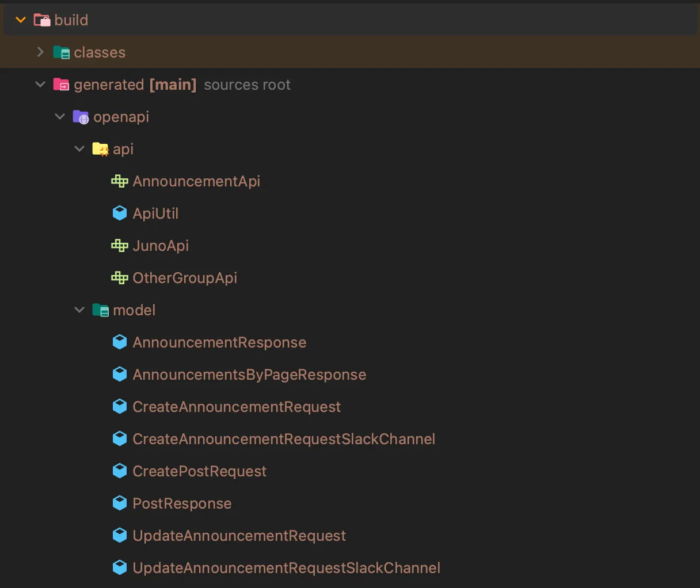Click the JunoApi interface icon
The width and height of the screenshot is (700, 588).
(x=120, y=246)
